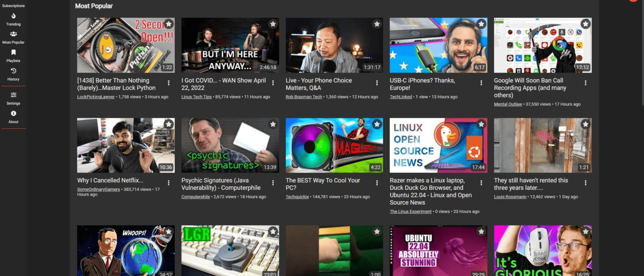
Task: Favorite the Psychic Signatures video star
Action: (273, 124)
